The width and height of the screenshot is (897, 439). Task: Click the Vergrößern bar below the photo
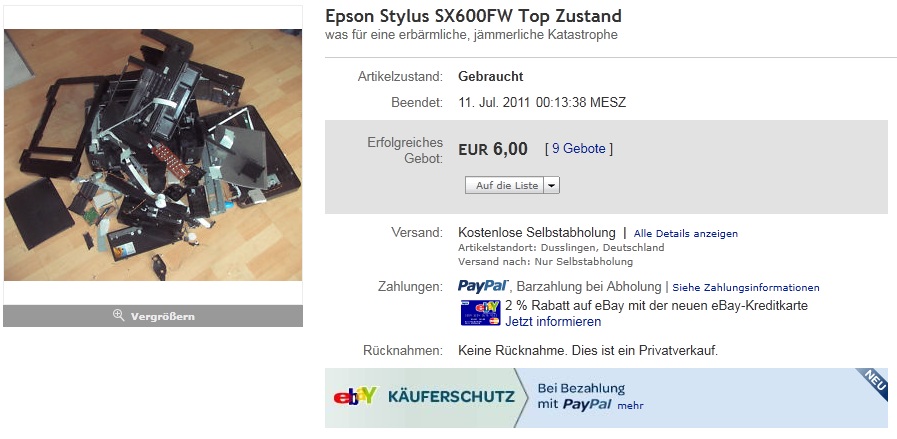coord(153,316)
